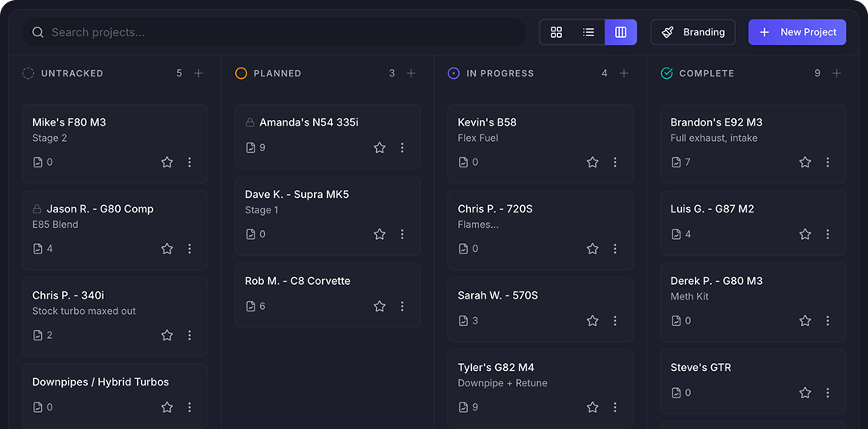Open options menu for Mike's F80 M3
Screen dimensions: 868x429
point(189,163)
